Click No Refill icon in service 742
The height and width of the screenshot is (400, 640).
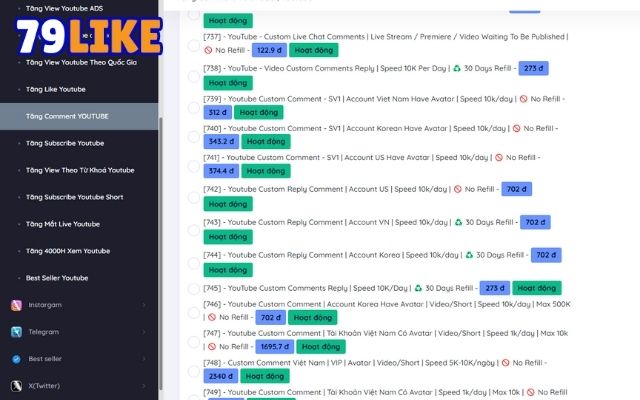(x=458, y=189)
